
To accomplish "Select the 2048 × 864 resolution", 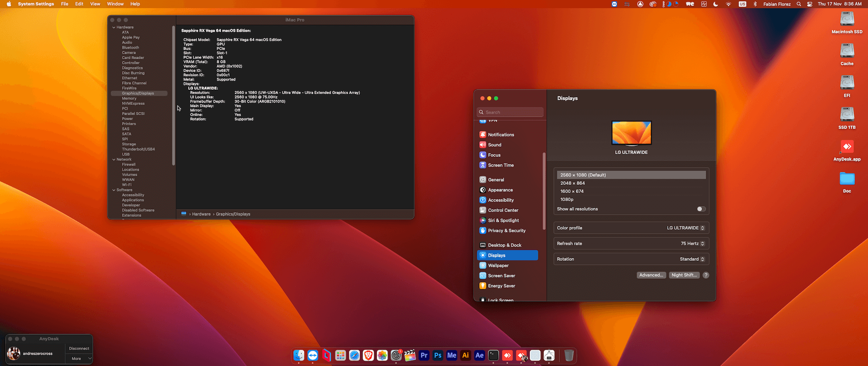I will (572, 183).
